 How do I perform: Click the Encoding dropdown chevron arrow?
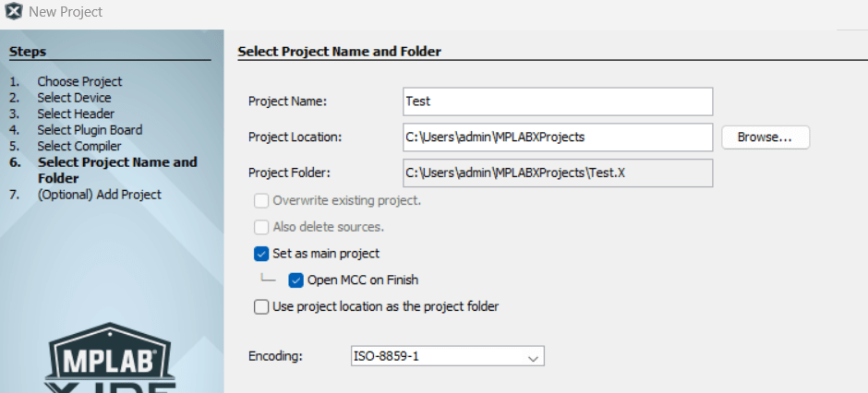point(532,357)
